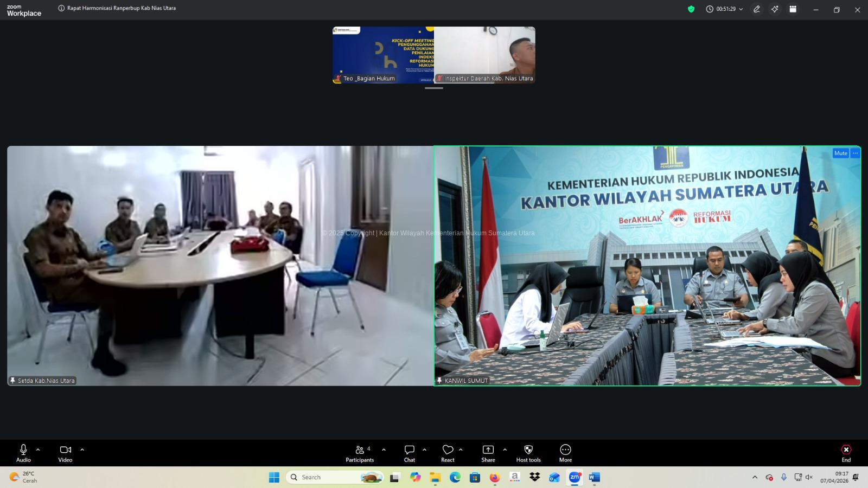Open the React emoji button
This screenshot has height=488, width=868.
(x=448, y=453)
